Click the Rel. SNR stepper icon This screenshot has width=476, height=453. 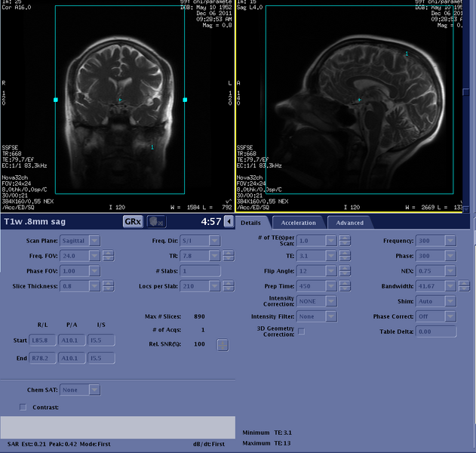[223, 345]
